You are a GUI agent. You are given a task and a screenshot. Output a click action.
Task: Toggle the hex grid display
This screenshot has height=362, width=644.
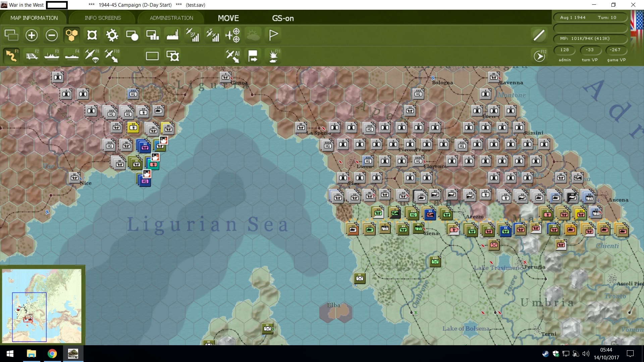(72, 35)
